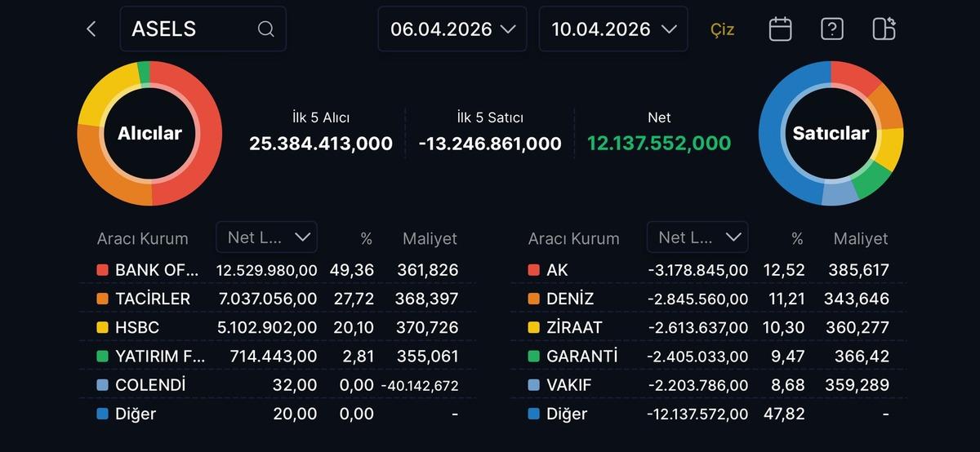Expand the sellers Net L... column dropdown
980x452 pixels.
(x=697, y=237)
